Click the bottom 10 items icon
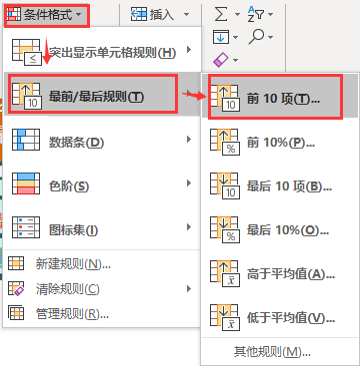Viewport: 360px width, 366px height. point(225,186)
